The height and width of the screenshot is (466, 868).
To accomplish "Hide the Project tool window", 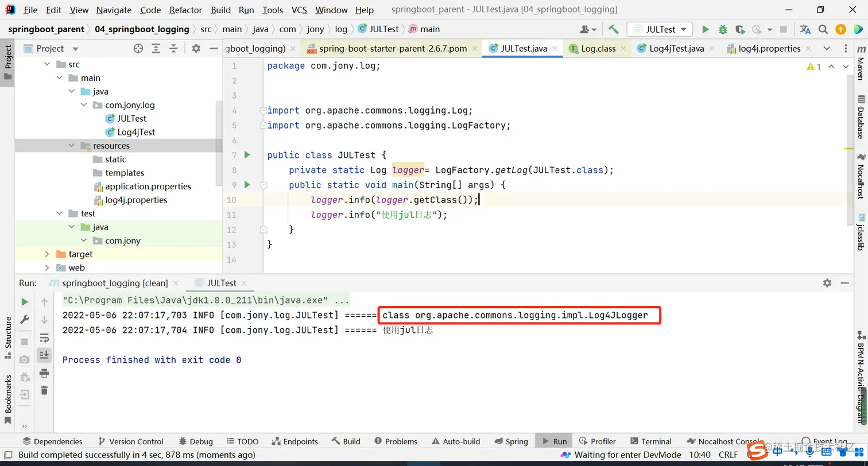I will (x=213, y=49).
